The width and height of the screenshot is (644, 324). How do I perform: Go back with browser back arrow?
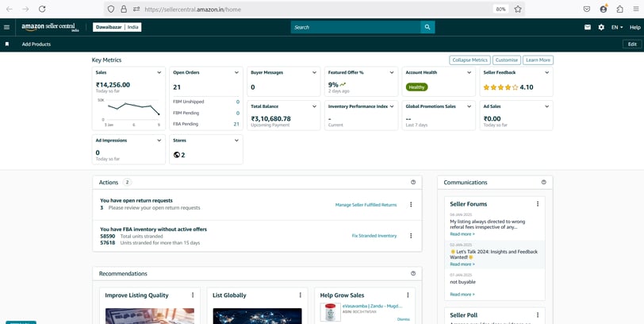tap(9, 9)
